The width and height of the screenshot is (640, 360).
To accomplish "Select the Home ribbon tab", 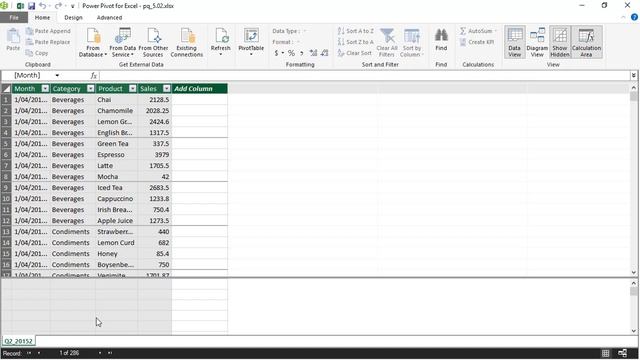I will (42, 18).
